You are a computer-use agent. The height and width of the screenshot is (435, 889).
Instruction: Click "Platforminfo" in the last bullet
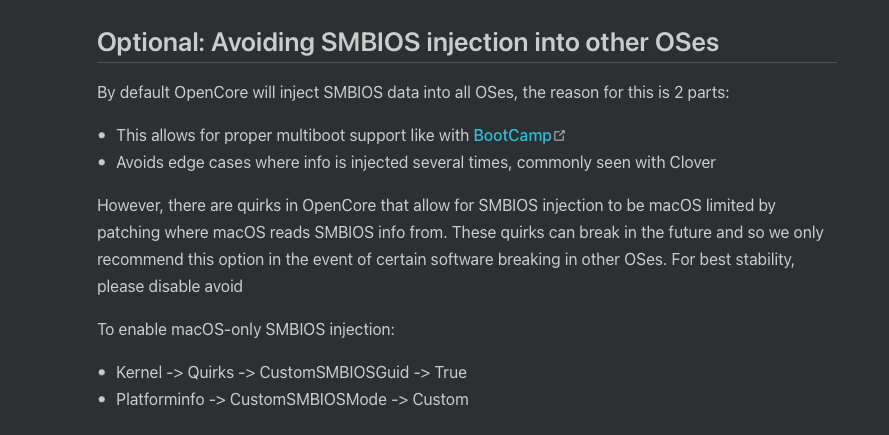pyautogui.click(x=161, y=400)
